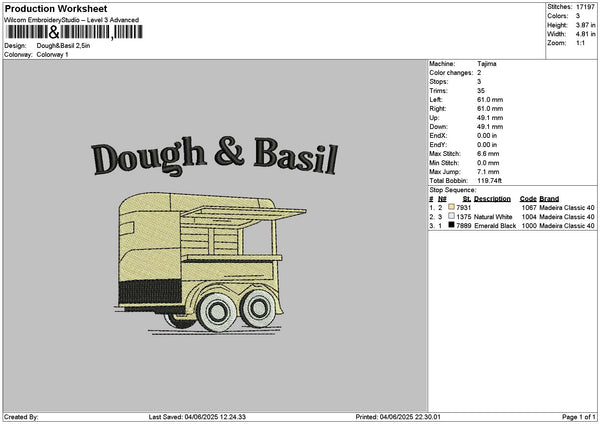Click the trailer's front wheel
Image resolution: width=600 pixels, height=424 pixels.
click(218, 313)
